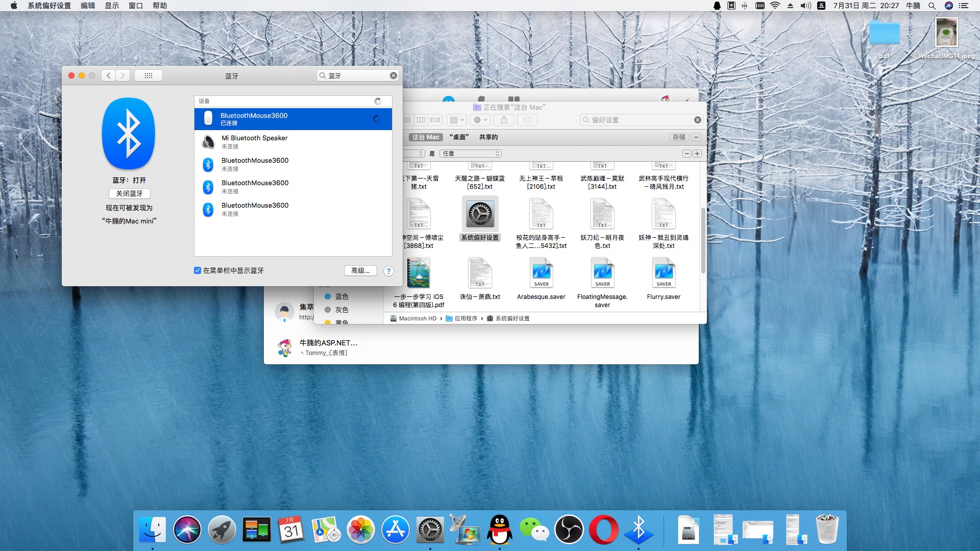980x551 pixels.
Task: Open Bluetooth help question mark button
Action: [388, 271]
